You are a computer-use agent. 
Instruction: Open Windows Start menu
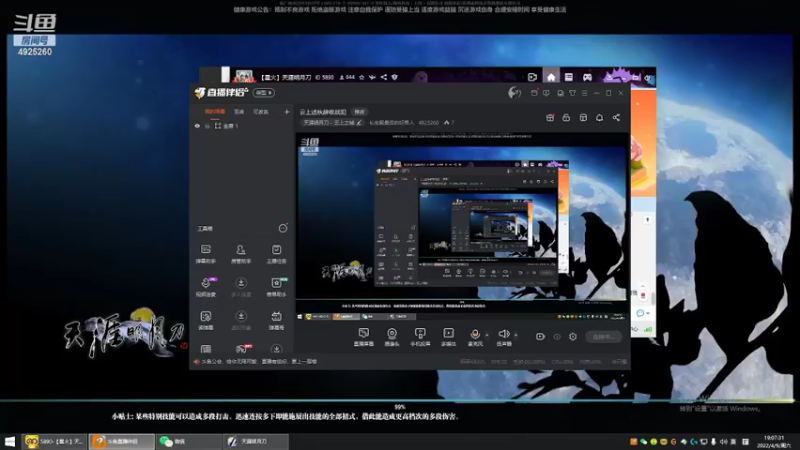(9, 441)
